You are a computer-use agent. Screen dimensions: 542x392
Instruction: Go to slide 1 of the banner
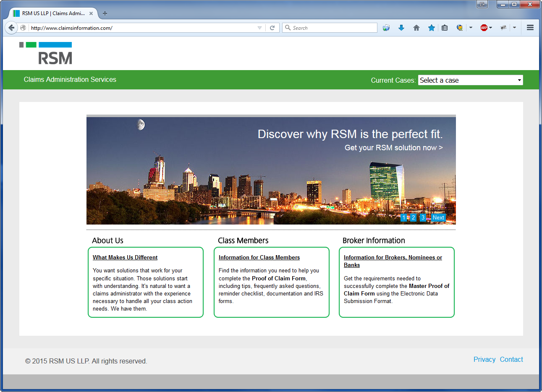[x=403, y=217]
